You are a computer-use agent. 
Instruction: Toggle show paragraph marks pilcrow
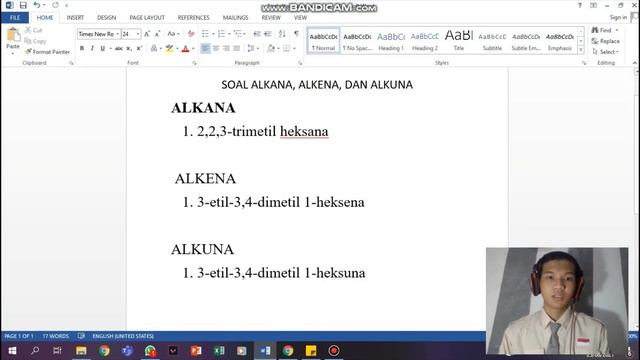(296, 34)
